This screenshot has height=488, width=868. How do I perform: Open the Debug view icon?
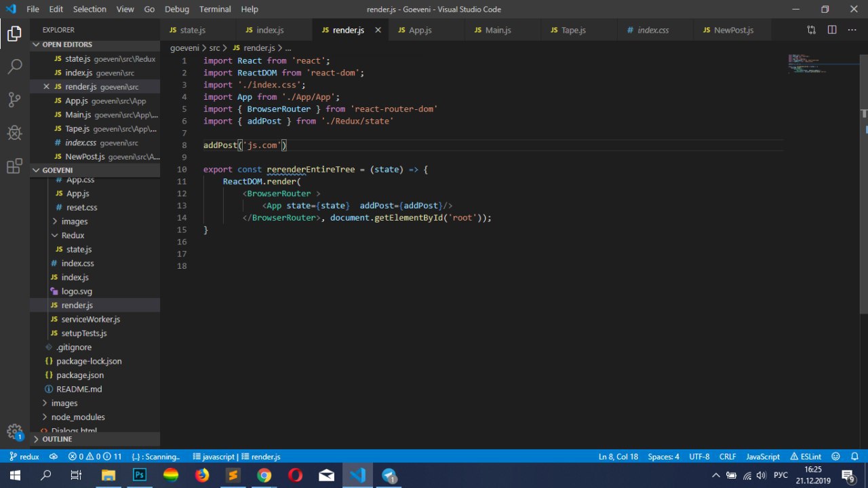14,133
